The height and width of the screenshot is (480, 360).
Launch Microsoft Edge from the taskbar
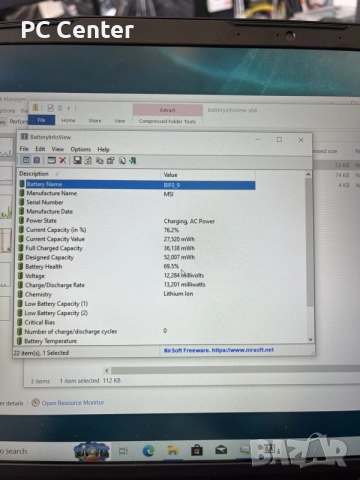pyautogui.click(x=149, y=451)
